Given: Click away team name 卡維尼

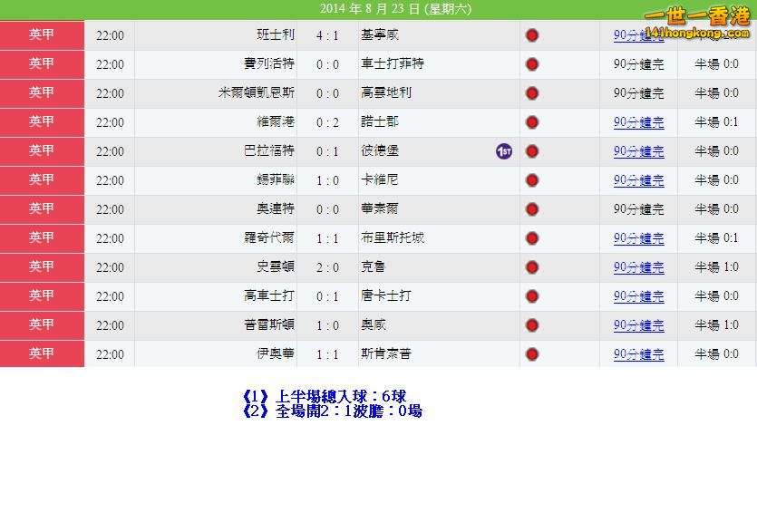Looking at the screenshot, I should click(x=380, y=179).
